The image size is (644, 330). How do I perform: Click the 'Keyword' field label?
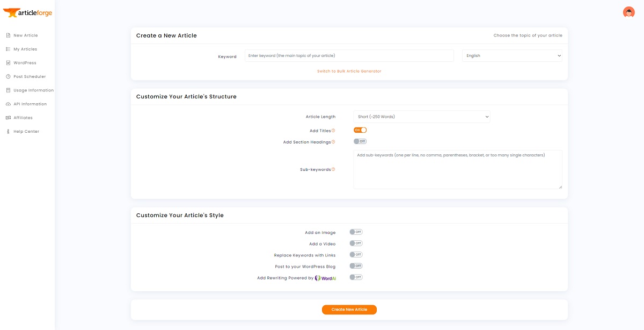(227, 56)
